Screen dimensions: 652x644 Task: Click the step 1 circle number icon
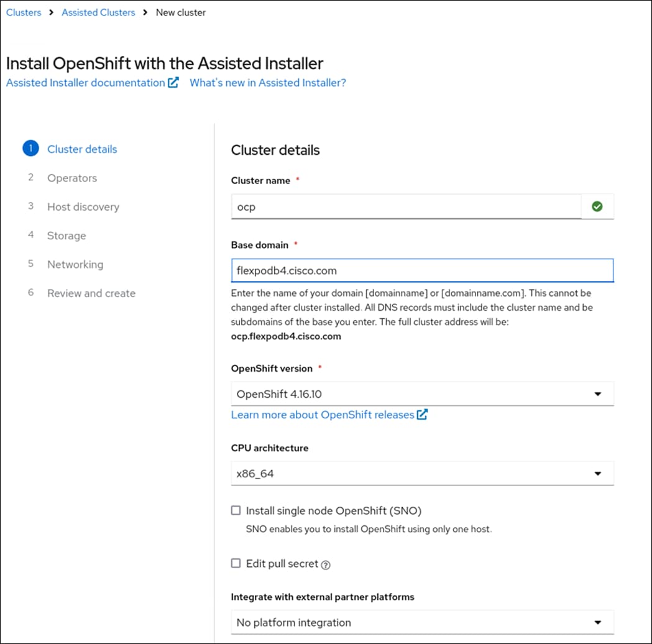tap(30, 149)
